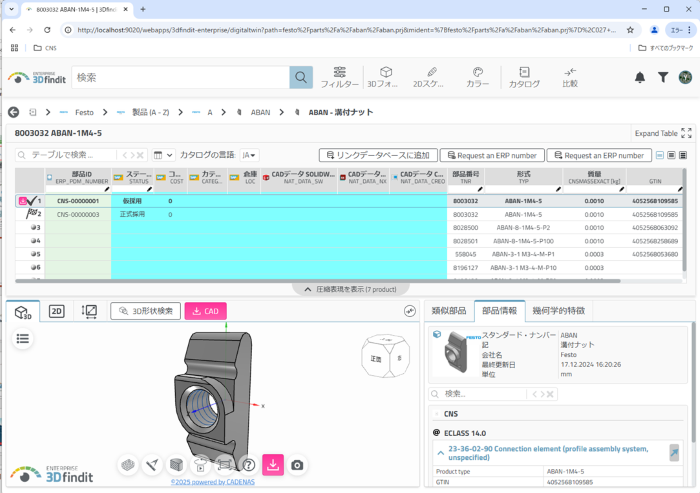The height and width of the screenshot is (493, 700).
Task: Open the 3D viewer list menu icon
Action: (x=23, y=338)
